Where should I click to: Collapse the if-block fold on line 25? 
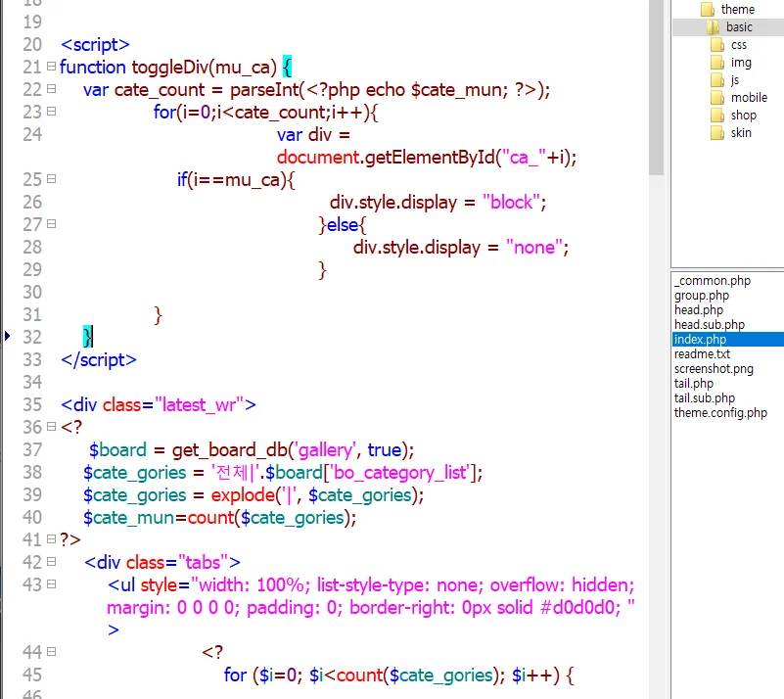coord(51,178)
